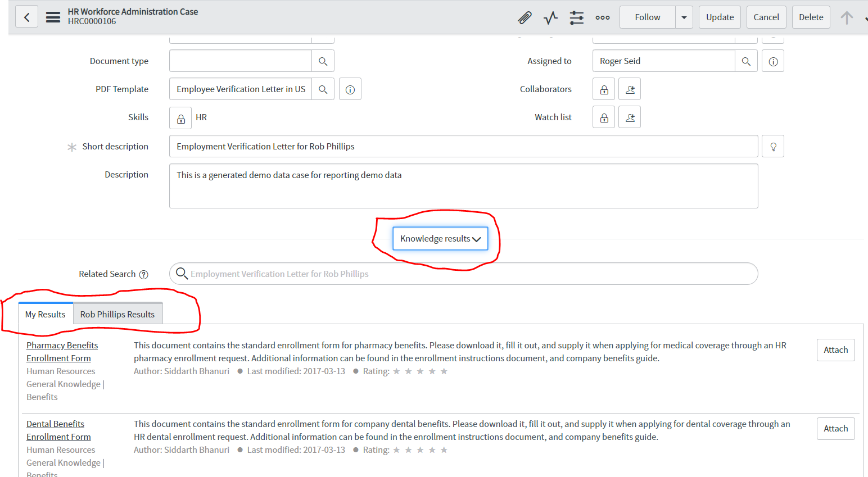868x477 pixels.
Task: Attach the Pharmacy Benefits Enrollment Form
Action: pos(836,350)
